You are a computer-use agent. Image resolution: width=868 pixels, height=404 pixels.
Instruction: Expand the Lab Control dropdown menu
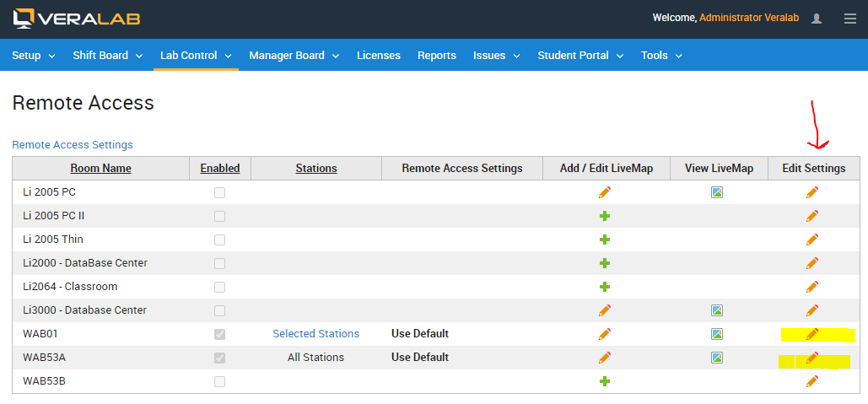pos(196,56)
